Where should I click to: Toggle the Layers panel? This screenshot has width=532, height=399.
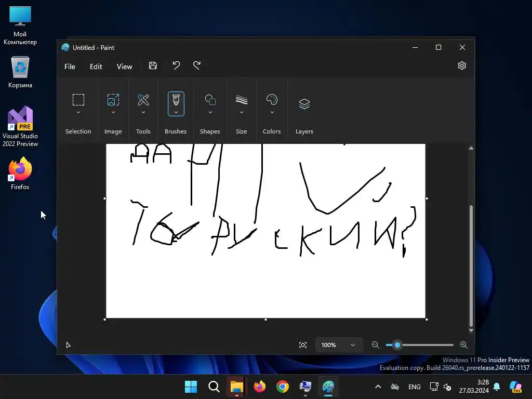[x=304, y=104]
